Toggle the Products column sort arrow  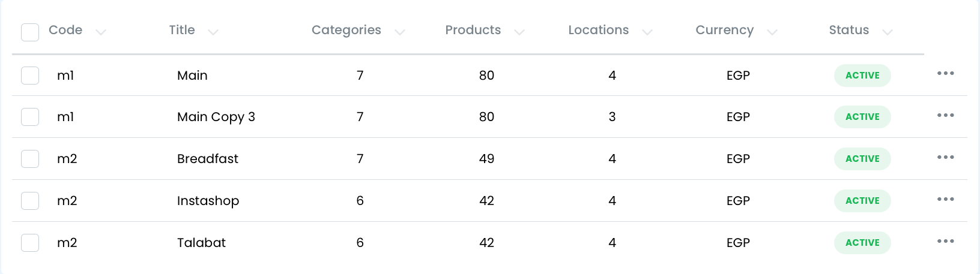click(x=519, y=32)
